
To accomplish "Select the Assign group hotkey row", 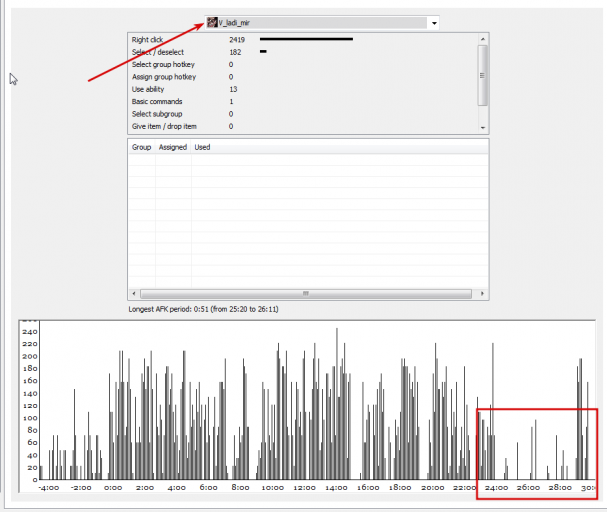I will [x=303, y=77].
